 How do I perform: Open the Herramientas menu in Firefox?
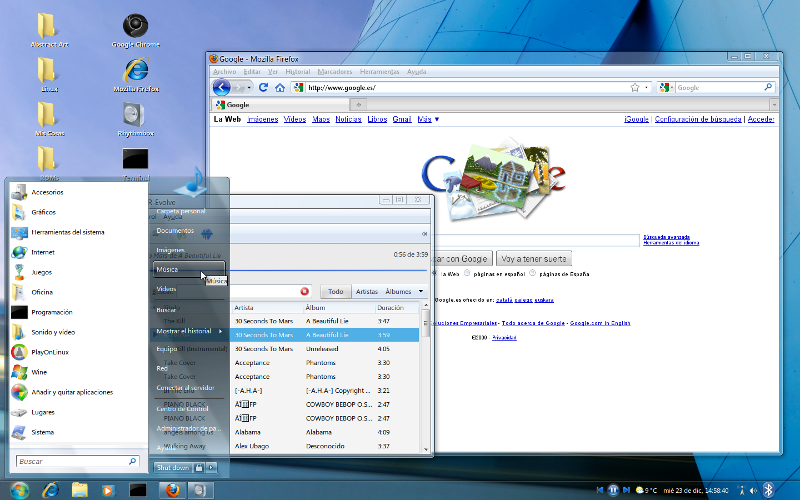(x=379, y=71)
